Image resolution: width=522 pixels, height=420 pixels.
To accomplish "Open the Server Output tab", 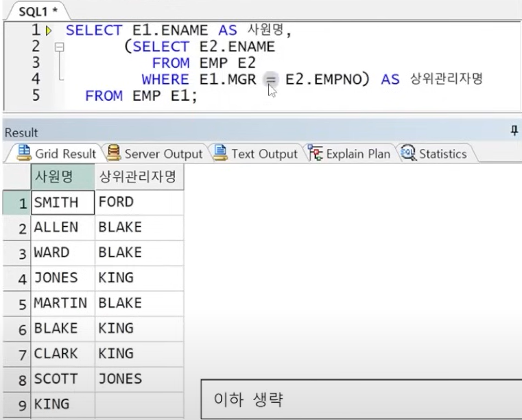I will 155,154.
